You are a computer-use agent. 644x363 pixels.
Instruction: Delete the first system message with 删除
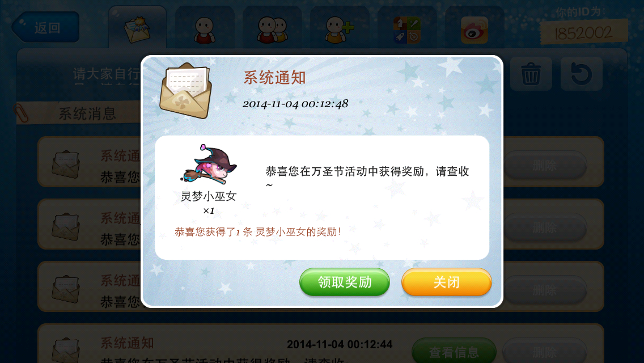[545, 165]
